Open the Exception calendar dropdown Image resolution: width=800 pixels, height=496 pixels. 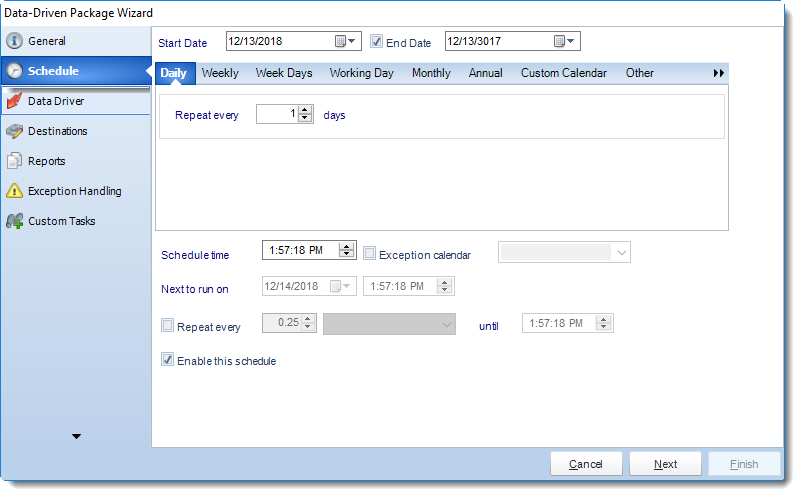[621, 253]
